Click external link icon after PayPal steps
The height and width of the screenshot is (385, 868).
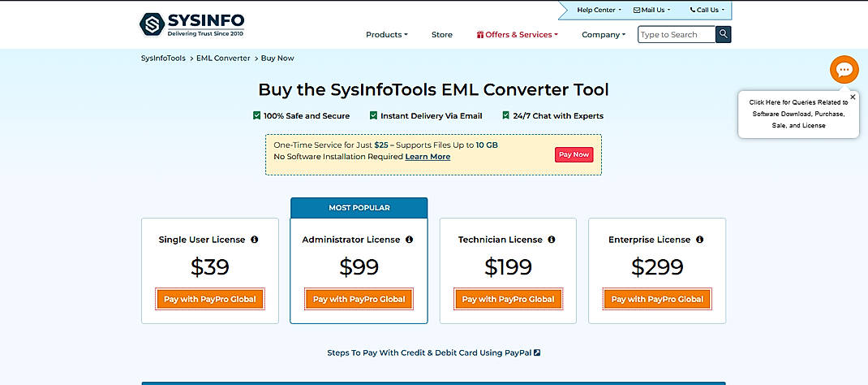(x=537, y=353)
